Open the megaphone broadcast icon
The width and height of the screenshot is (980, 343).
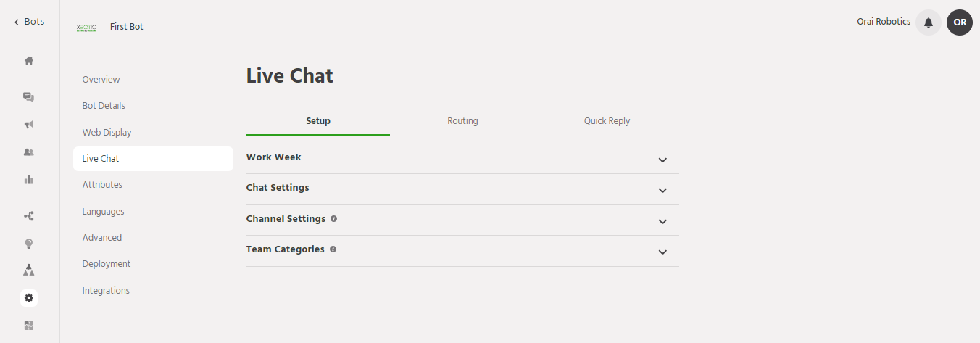click(29, 125)
